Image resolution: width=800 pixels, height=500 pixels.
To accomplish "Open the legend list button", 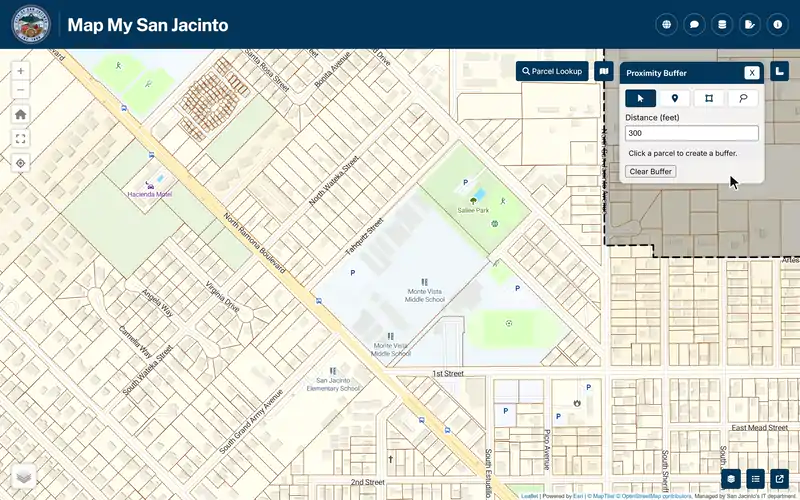I will tap(755, 479).
